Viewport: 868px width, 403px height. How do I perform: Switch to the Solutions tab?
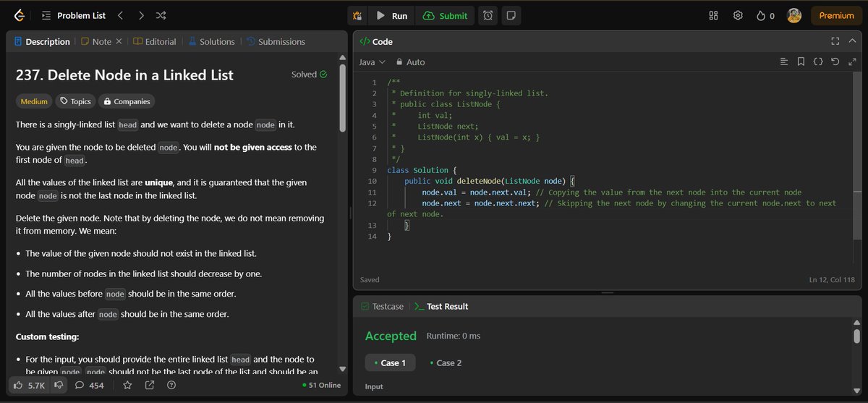tap(211, 41)
